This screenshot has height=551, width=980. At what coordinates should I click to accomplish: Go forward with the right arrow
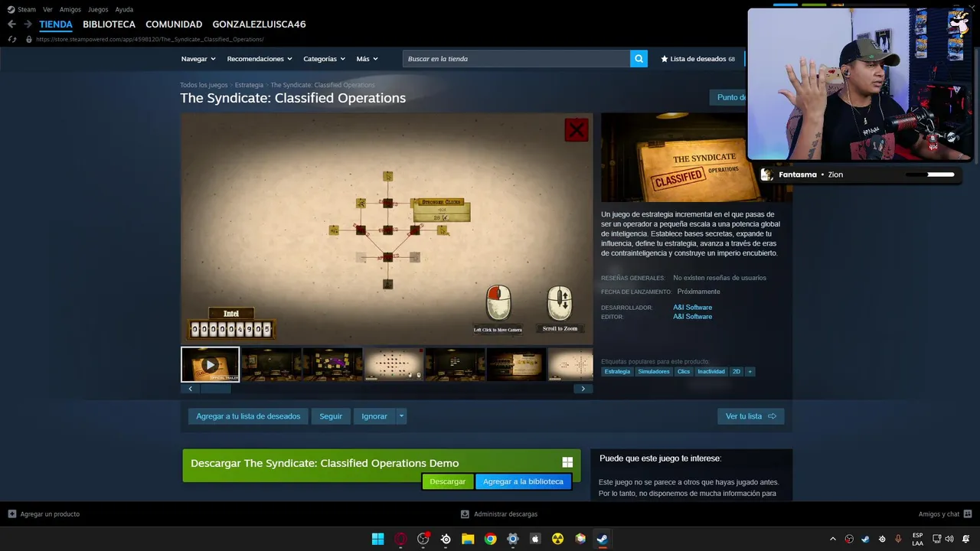click(28, 24)
